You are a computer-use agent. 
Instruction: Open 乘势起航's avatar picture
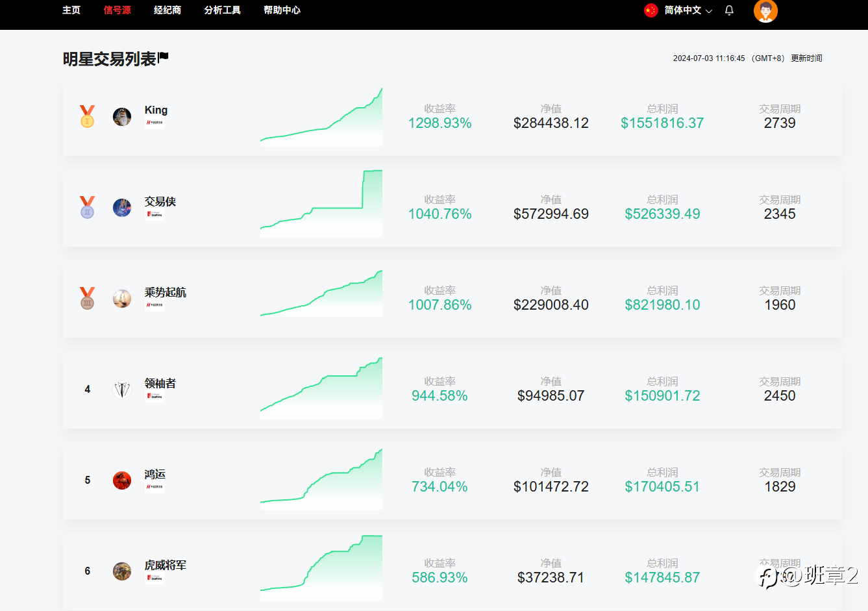point(122,299)
